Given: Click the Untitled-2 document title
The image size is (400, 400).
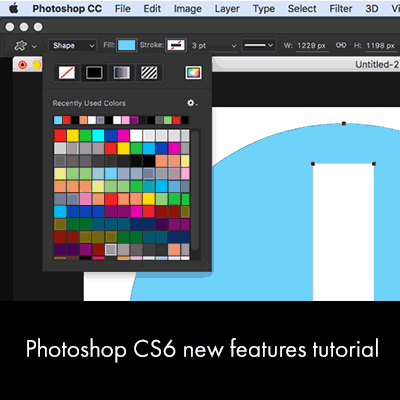Looking at the screenshot, I should tap(377, 64).
